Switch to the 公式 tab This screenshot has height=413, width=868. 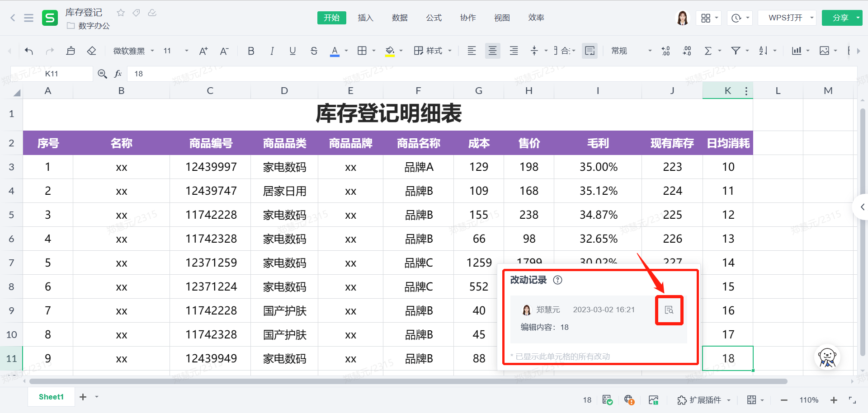coord(434,18)
